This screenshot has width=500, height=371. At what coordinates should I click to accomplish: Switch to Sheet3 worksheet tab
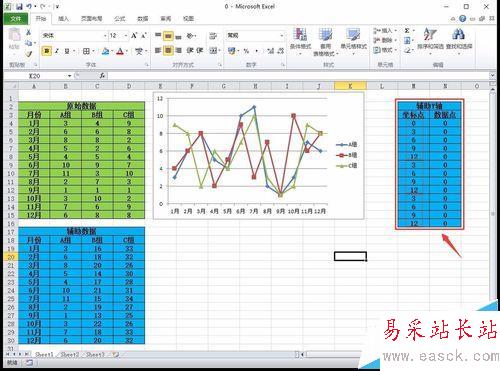coord(95,355)
